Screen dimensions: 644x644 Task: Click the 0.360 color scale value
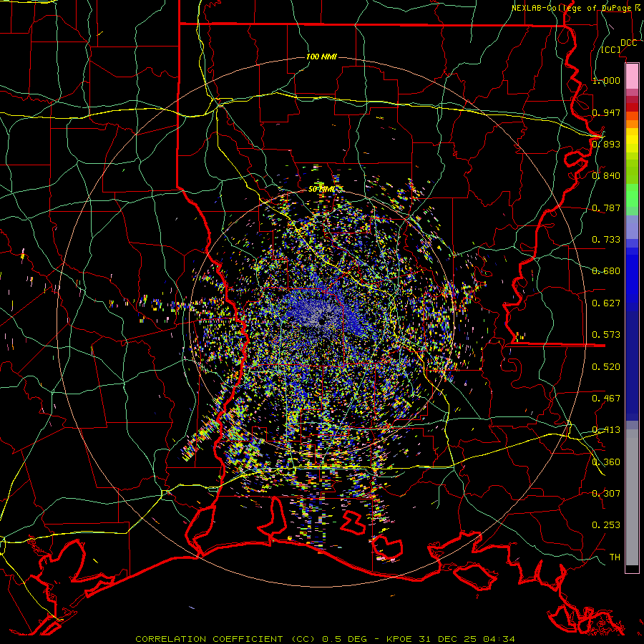click(x=606, y=462)
